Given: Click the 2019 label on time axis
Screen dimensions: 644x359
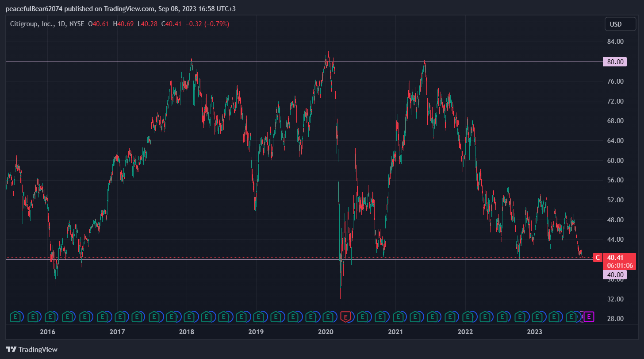Looking at the screenshot, I should (x=256, y=332).
